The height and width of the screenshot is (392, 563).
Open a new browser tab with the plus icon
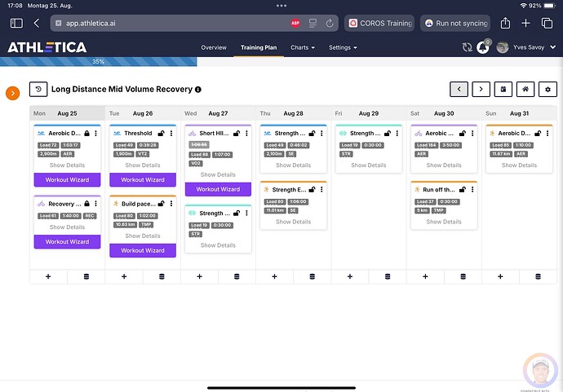pos(525,24)
